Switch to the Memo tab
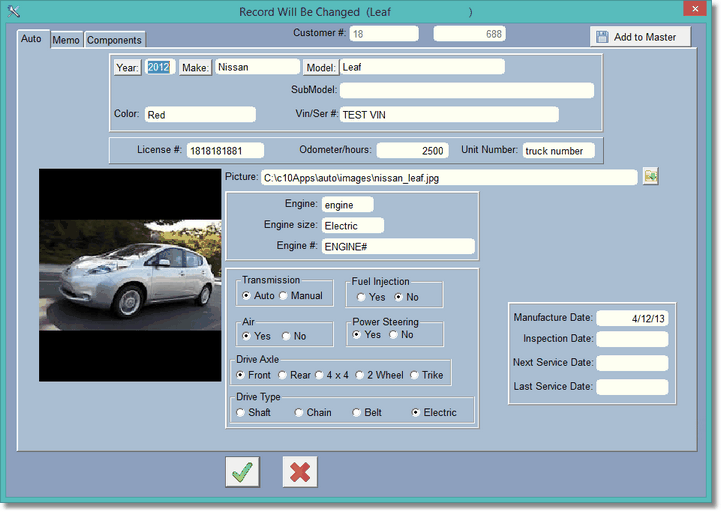Viewport: 721px width, 512px height. point(66,40)
